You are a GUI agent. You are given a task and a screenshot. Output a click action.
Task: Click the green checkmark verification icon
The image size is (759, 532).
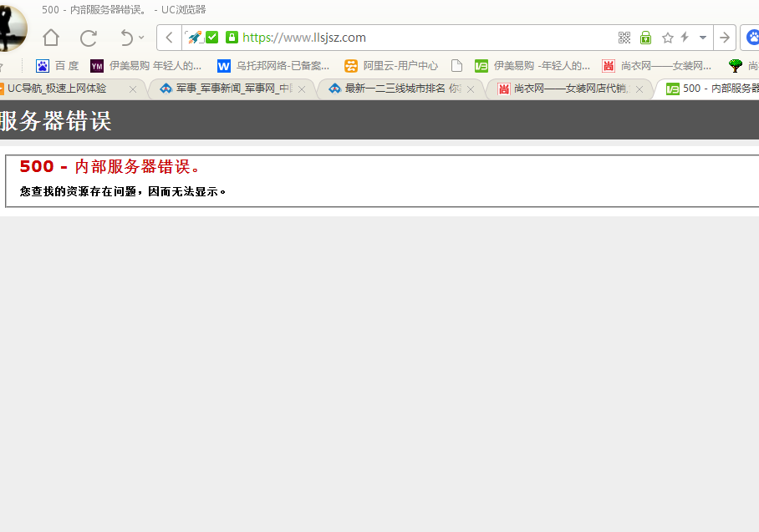212,38
